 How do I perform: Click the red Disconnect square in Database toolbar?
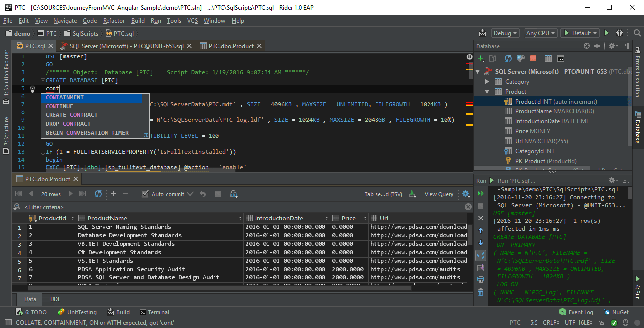tap(533, 58)
